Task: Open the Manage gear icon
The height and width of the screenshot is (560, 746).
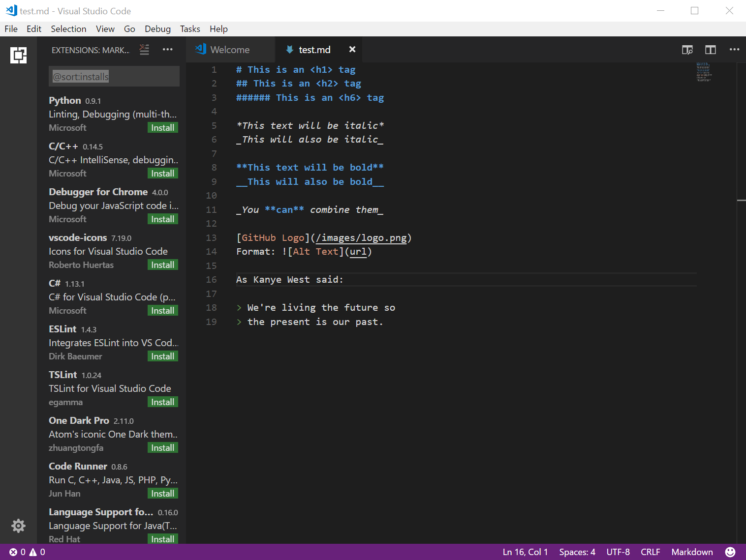Action: (x=18, y=526)
